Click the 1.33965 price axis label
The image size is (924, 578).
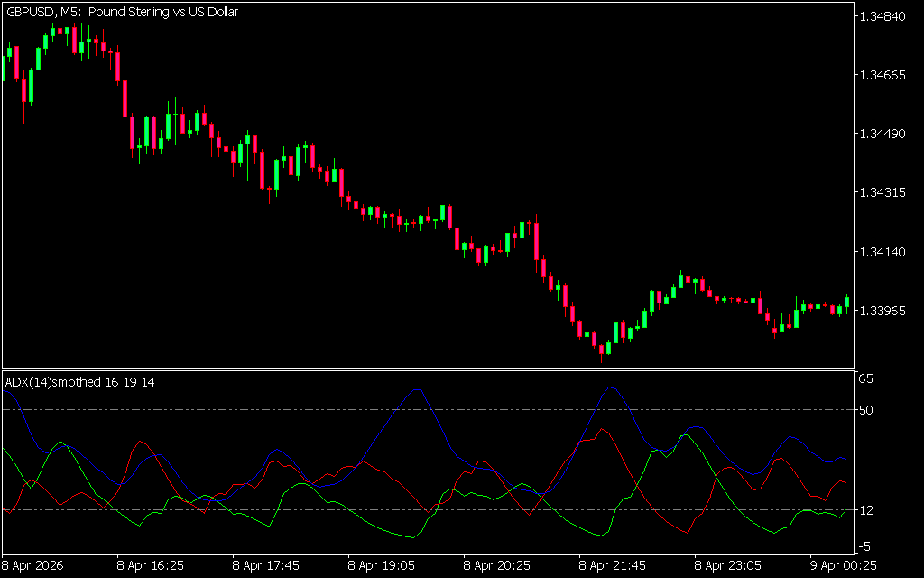883,311
